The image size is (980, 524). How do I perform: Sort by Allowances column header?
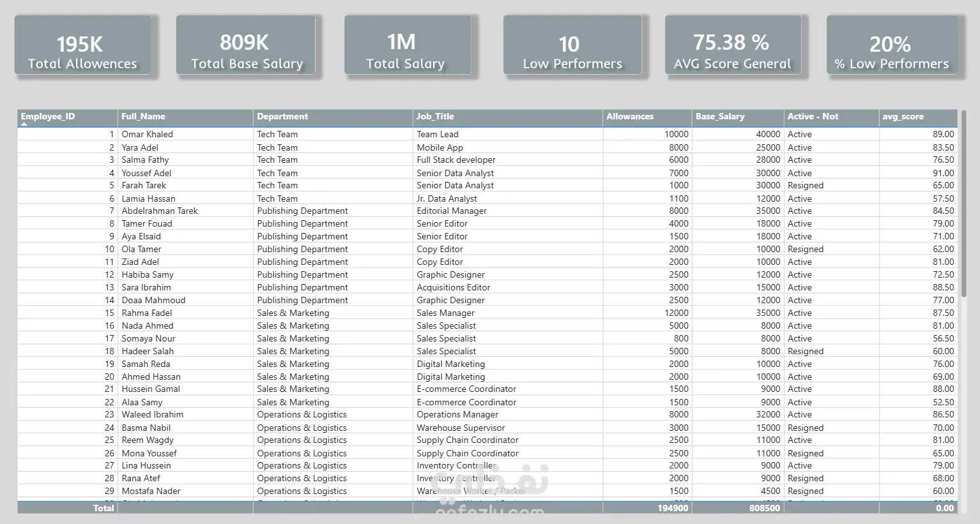coord(647,117)
